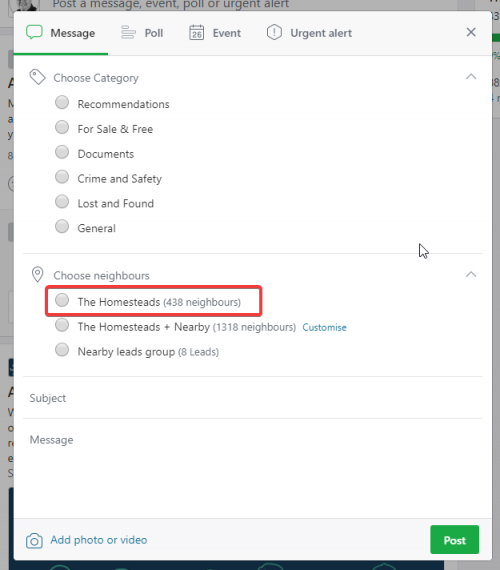Viewport: 500px width, 570px height.
Task: Choose the Documents category radio
Action: [62, 152]
